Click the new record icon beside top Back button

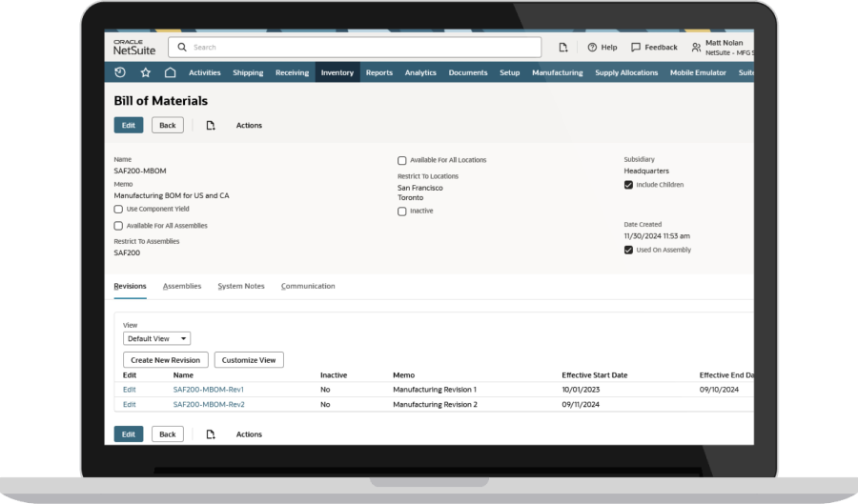point(211,125)
